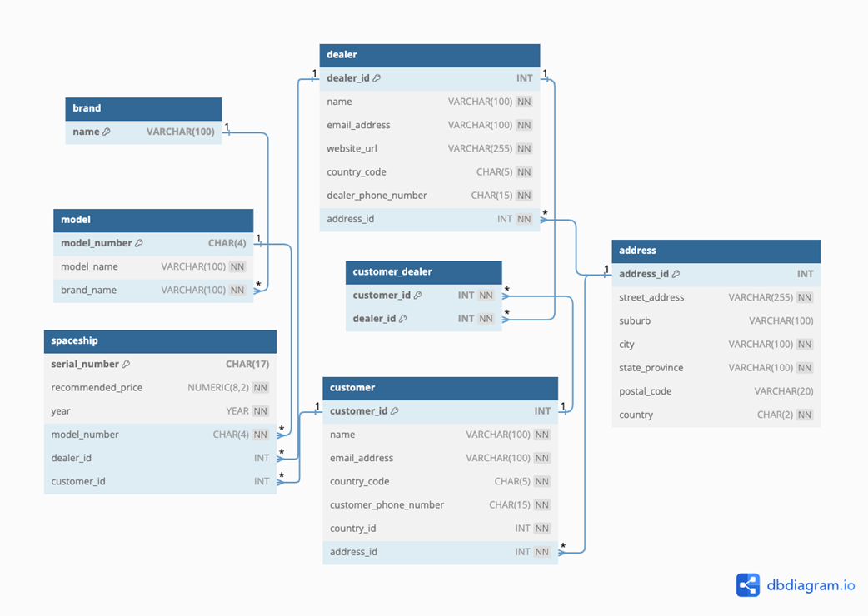
Task: Select the postal_code row in address table
Action: pyautogui.click(x=716, y=391)
